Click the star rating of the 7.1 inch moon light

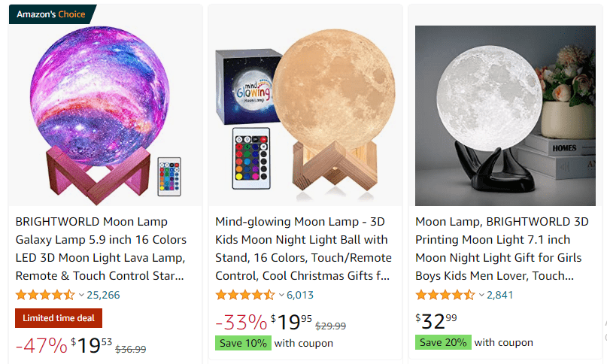pos(445,295)
